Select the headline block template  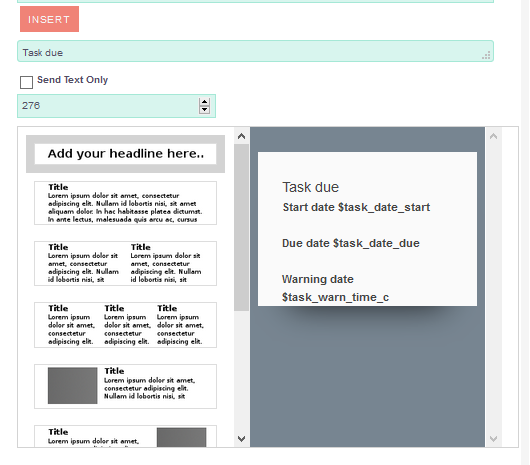pyautogui.click(x=125, y=154)
